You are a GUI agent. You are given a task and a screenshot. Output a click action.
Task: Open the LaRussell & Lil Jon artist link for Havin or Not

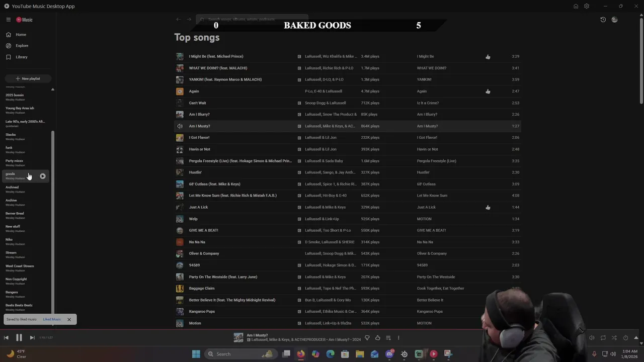(320, 149)
